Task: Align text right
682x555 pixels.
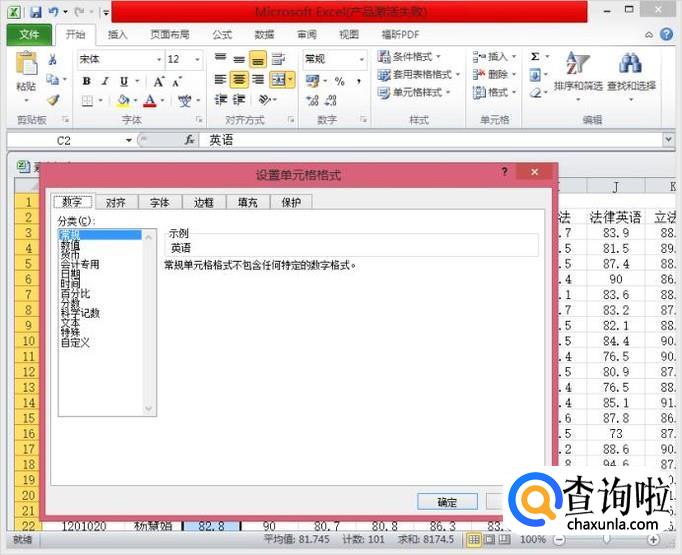Action: (x=258, y=80)
